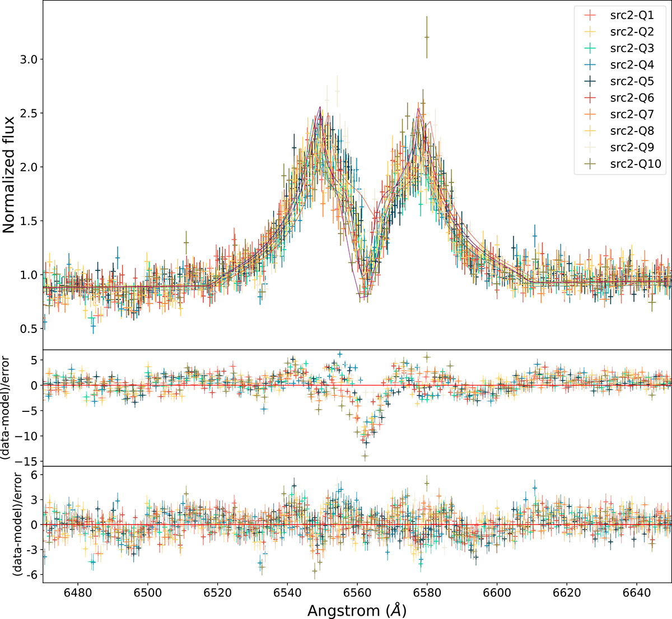The width and height of the screenshot is (672, 619).
Task: Click the lowest residual point near -14
Action: [x=365, y=456]
